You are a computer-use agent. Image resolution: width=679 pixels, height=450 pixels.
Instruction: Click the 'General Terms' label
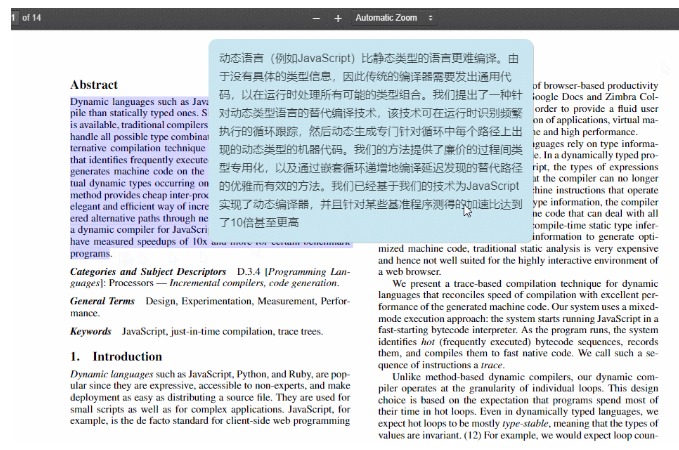102,301
